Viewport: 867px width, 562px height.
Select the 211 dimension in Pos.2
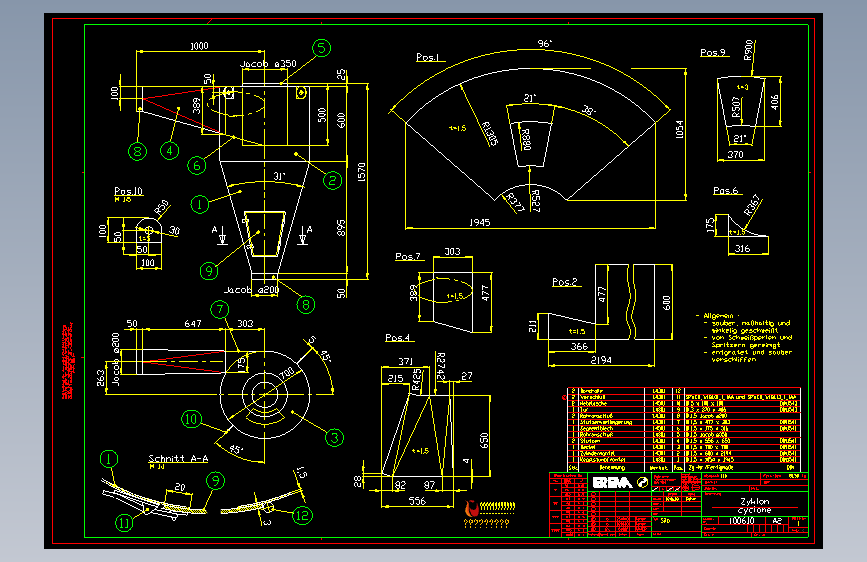[532, 326]
